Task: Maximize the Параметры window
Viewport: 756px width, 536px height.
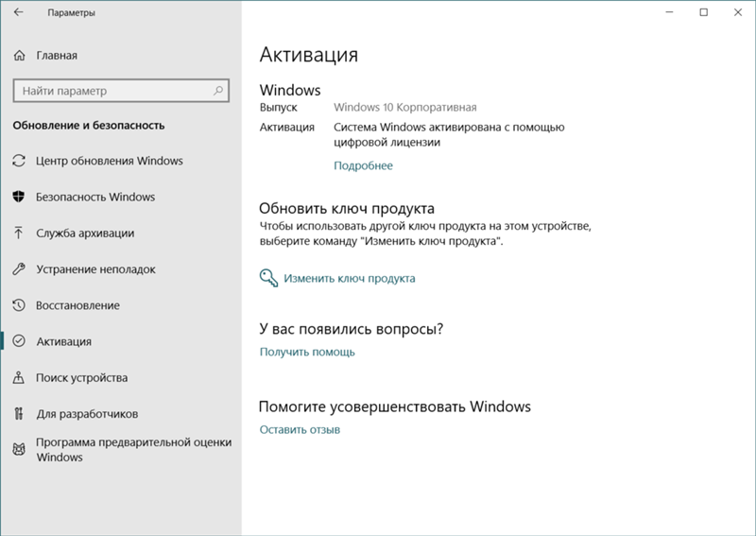Action: pyautogui.click(x=703, y=12)
